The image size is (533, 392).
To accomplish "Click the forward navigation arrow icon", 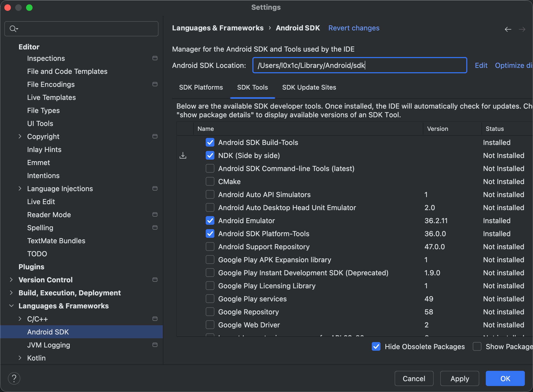I will pyautogui.click(x=522, y=29).
